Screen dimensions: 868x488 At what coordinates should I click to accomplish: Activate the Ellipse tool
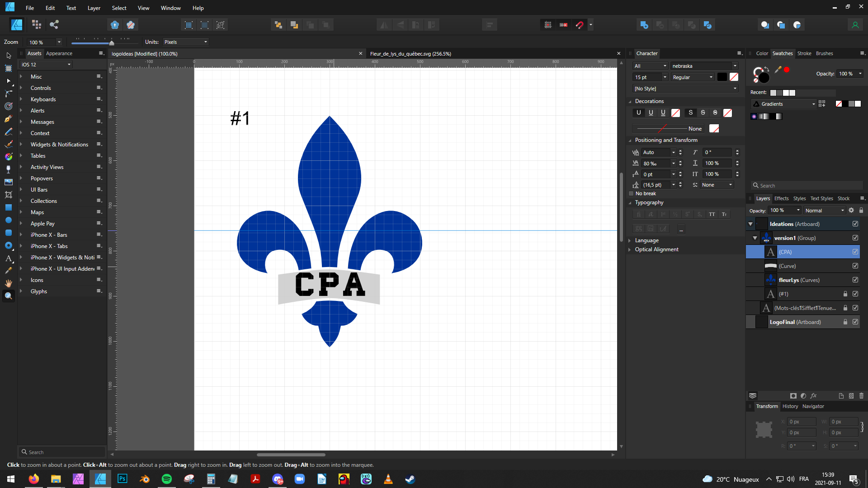coord(8,220)
